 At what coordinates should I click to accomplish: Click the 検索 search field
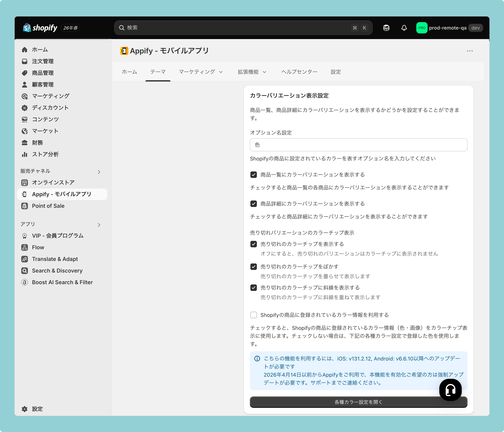point(243,28)
